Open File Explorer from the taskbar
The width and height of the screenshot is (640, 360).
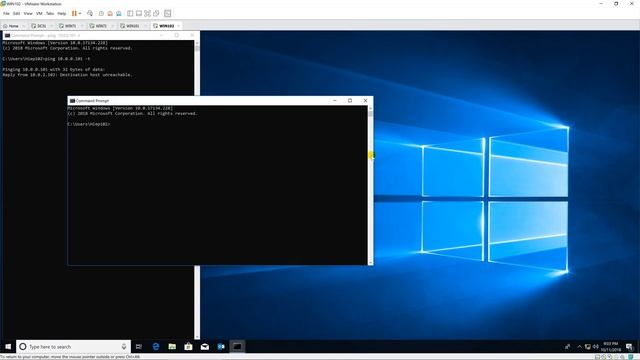tap(172, 347)
